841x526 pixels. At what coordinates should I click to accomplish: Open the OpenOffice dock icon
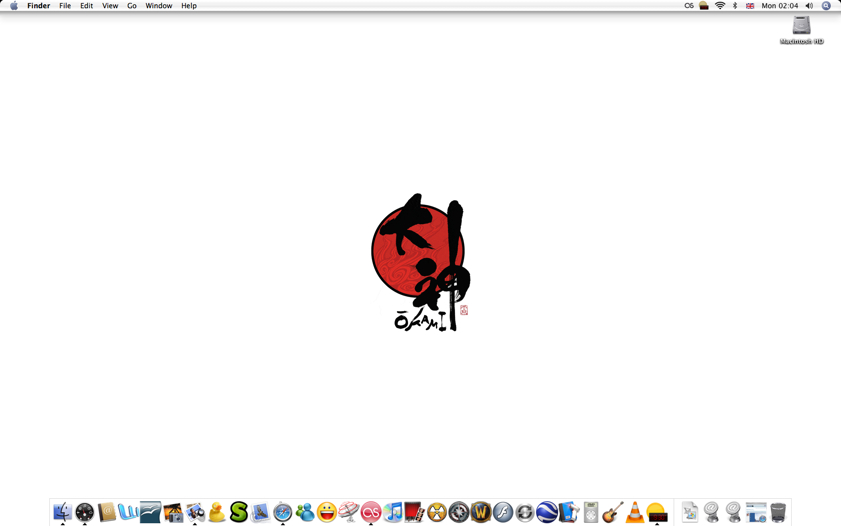[x=150, y=512]
